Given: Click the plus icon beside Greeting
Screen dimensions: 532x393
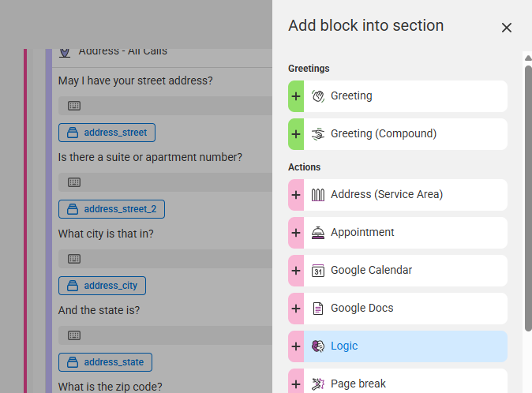Looking at the screenshot, I should (x=296, y=96).
